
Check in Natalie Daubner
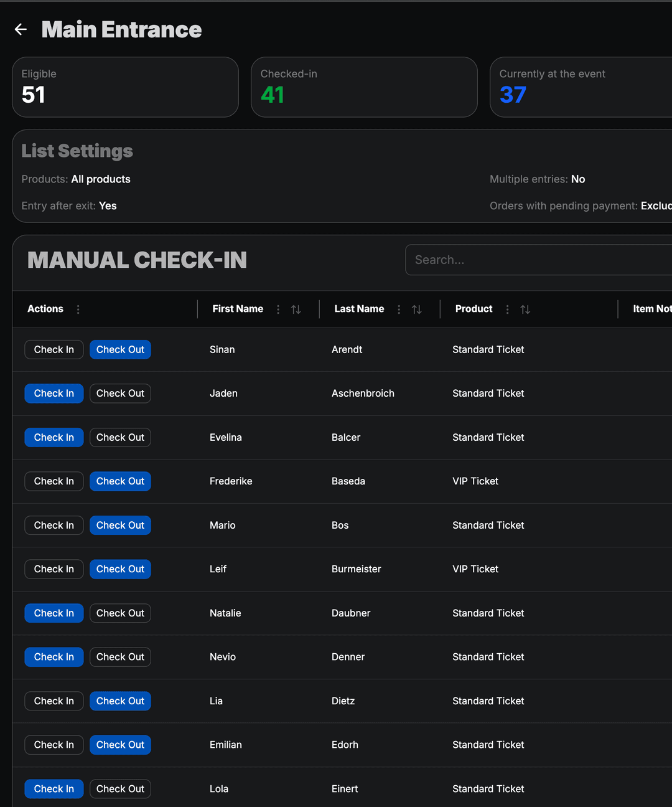tap(54, 613)
